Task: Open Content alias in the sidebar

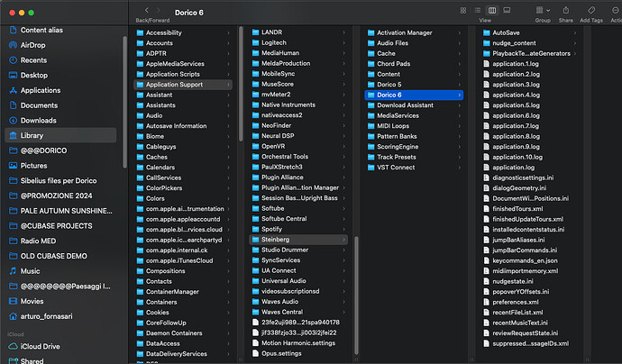Action: point(41,30)
